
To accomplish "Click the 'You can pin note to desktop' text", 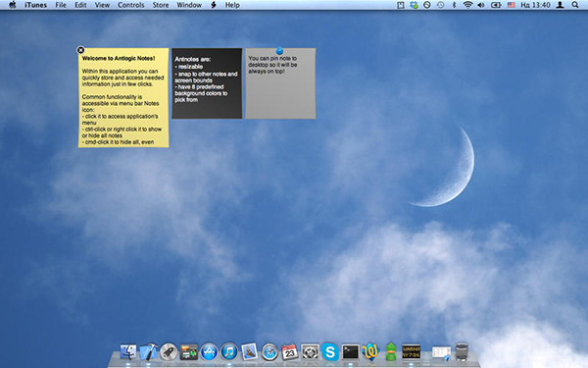I will coord(272,62).
